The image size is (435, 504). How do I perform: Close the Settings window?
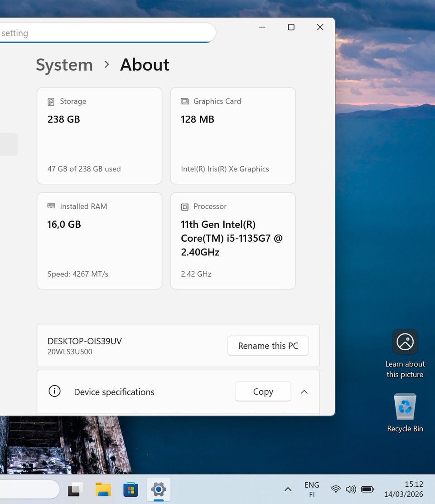320,27
